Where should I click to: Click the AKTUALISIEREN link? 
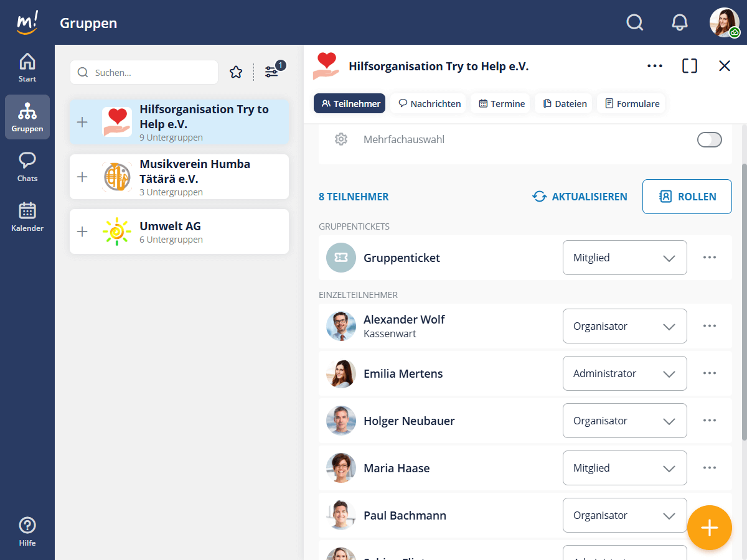point(580,197)
